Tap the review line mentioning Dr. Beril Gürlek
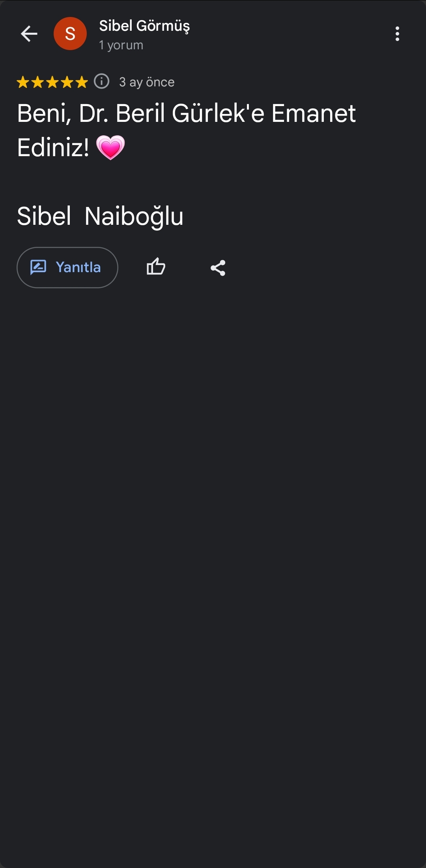Screen dimensions: 426x868 pyautogui.click(x=186, y=114)
